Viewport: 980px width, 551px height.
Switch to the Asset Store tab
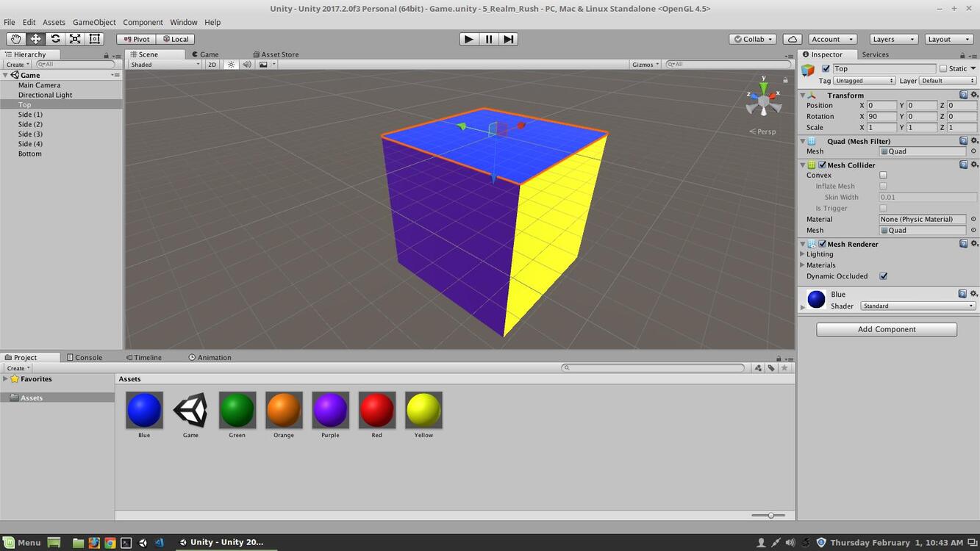pos(276,54)
